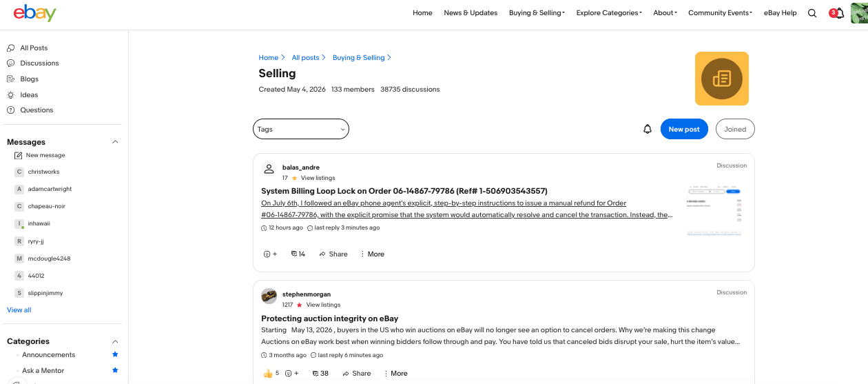Click the eBay logo
The width and height of the screenshot is (868, 384).
click(34, 12)
